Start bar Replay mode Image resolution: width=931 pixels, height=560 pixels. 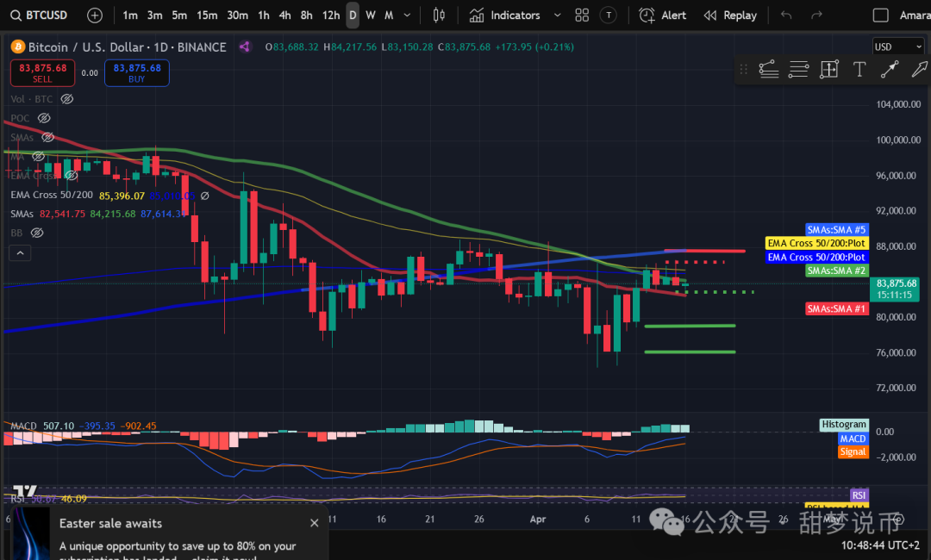[729, 16]
